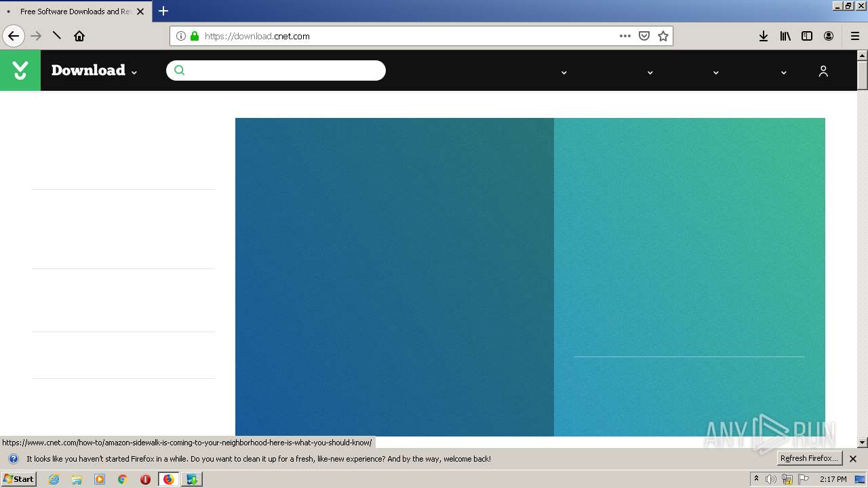Viewport: 868px width, 488px height.
Task: Expand the fourth navigation chevron in header
Action: pyautogui.click(x=784, y=73)
